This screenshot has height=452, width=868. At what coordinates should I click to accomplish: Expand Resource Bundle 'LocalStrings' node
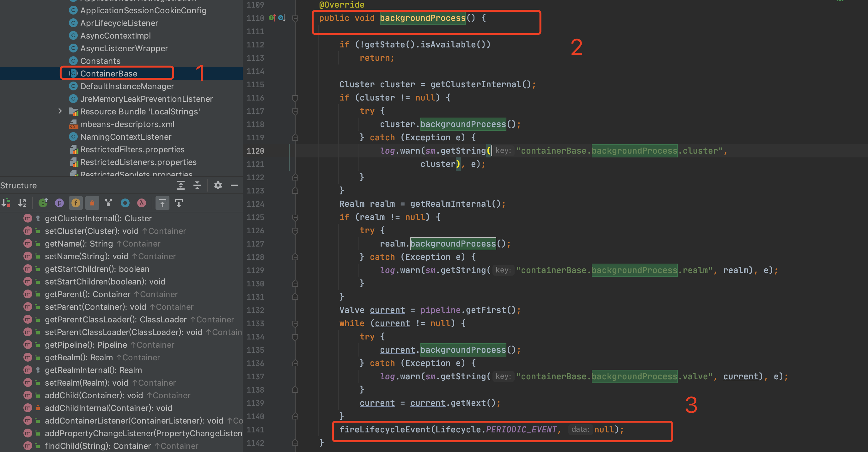[60, 111]
